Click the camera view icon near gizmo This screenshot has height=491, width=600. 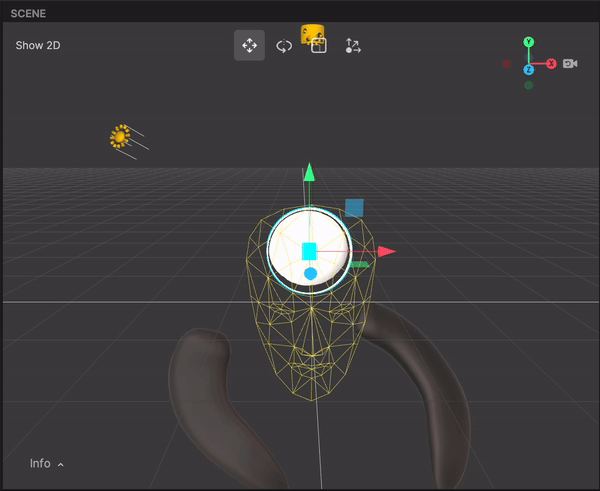tap(570, 64)
